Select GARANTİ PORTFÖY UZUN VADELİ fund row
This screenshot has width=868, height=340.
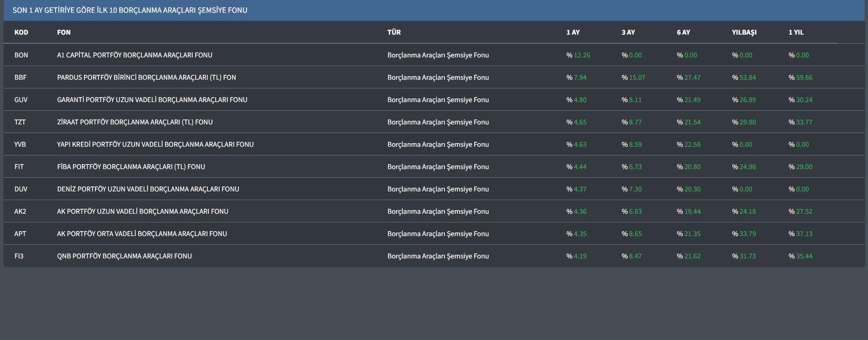coord(152,100)
